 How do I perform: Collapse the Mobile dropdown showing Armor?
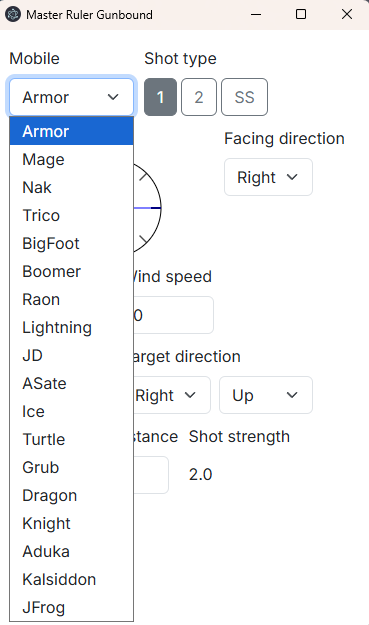click(x=71, y=97)
